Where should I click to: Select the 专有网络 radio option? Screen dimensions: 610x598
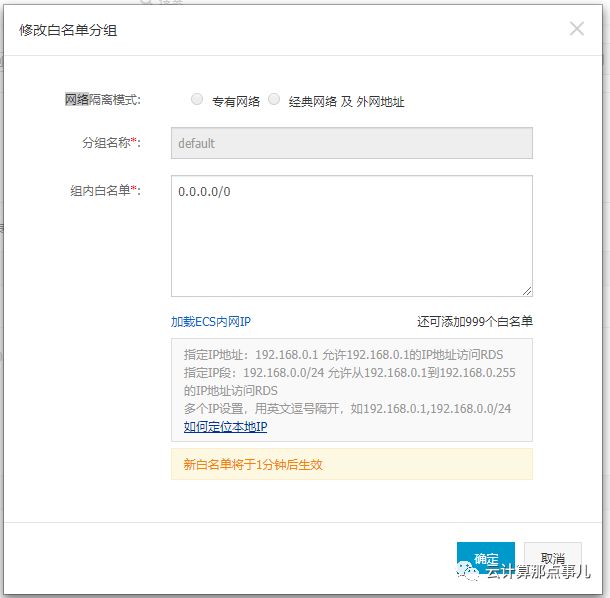tap(197, 99)
